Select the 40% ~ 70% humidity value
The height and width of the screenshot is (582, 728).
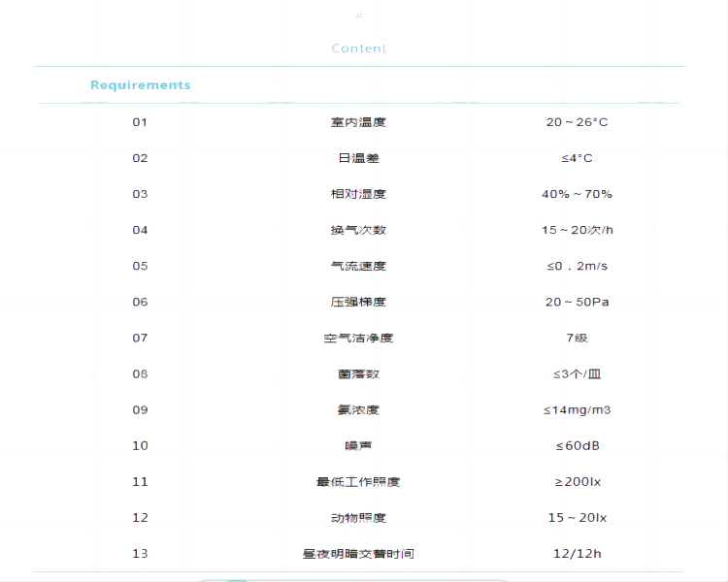tap(577, 194)
